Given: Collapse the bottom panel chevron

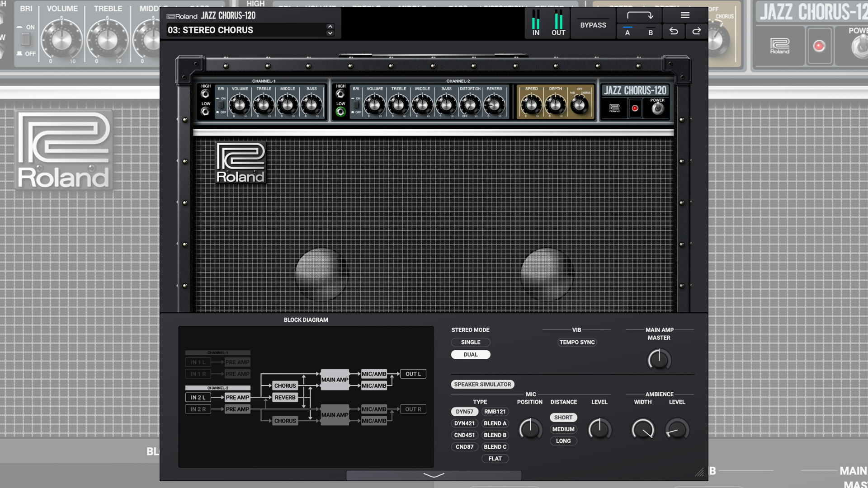Looking at the screenshot, I should point(434,475).
